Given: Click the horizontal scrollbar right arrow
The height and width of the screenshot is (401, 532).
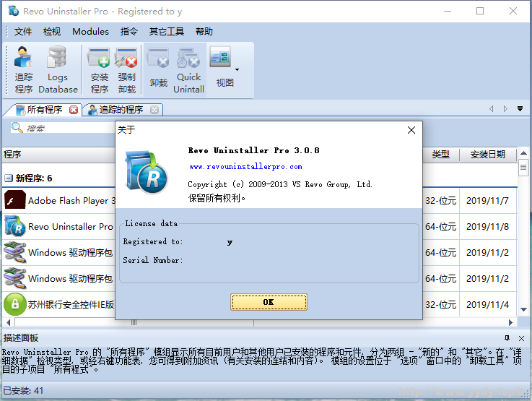Looking at the screenshot, I should click(510, 322).
